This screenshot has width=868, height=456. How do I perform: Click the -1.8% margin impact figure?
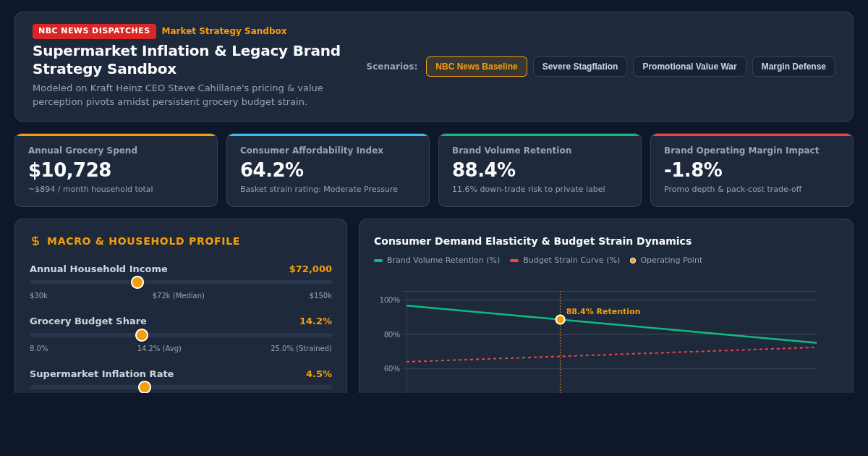coord(693,170)
